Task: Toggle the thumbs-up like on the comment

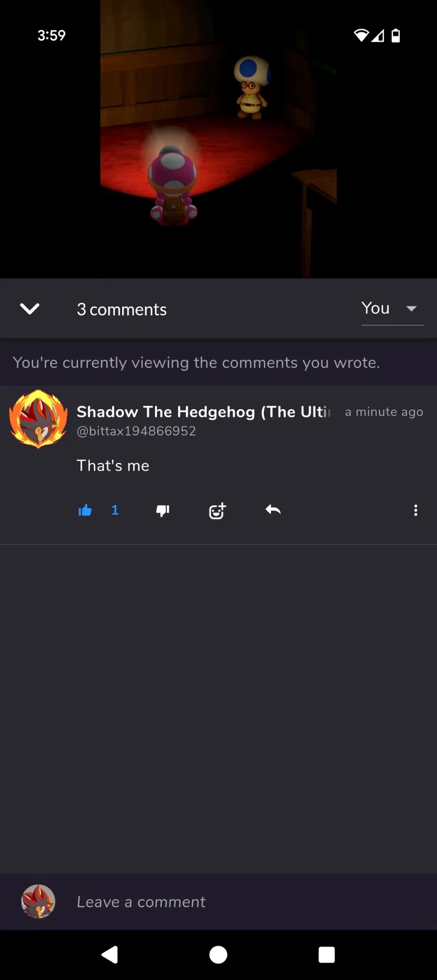Action: click(85, 511)
